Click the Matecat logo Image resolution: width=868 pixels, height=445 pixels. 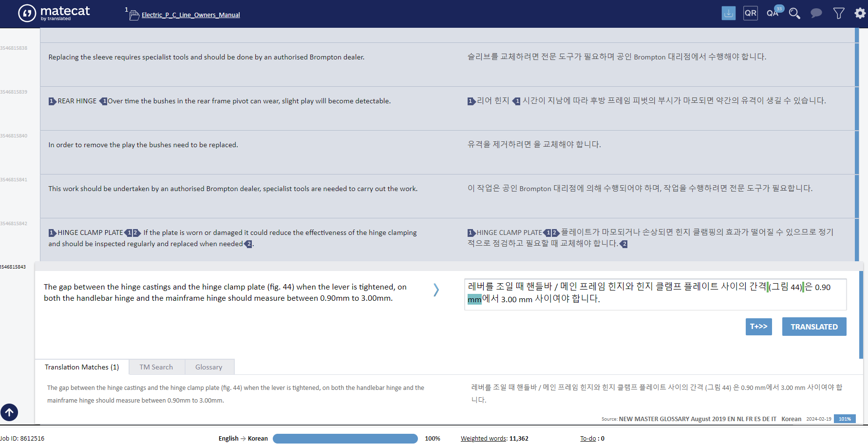tap(54, 13)
